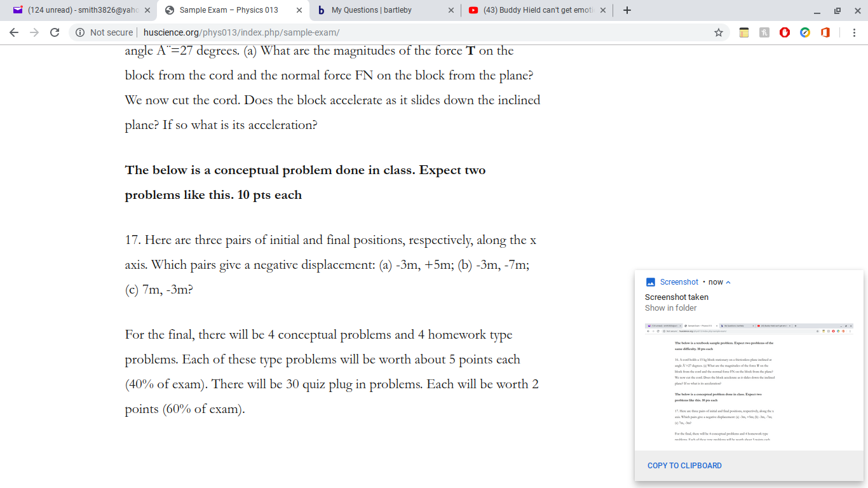The height and width of the screenshot is (488, 868).
Task: Click the 'plane? If so what is its acceleration?' line
Action: pos(221,125)
